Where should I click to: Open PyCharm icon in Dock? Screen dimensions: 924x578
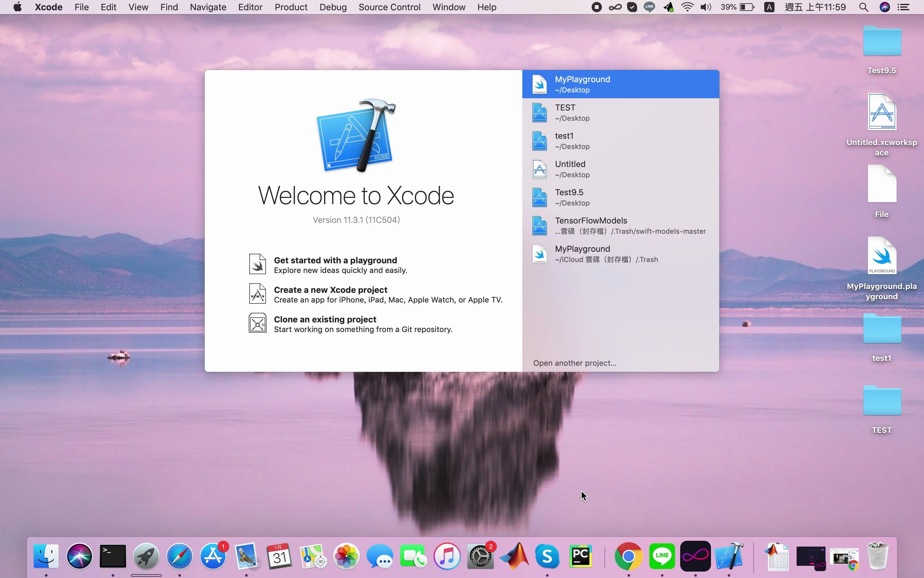point(580,556)
